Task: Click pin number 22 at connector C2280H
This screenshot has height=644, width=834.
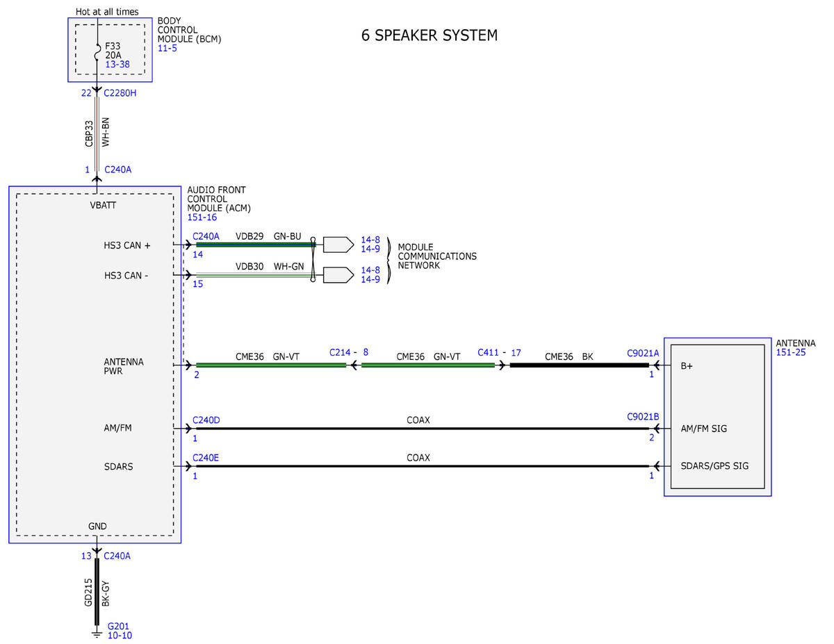Action: point(86,92)
